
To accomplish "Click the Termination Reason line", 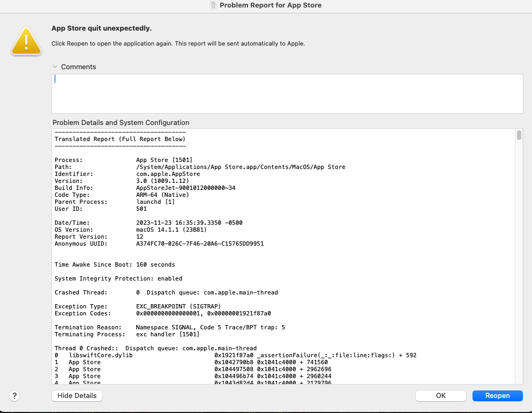I will click(x=170, y=327).
